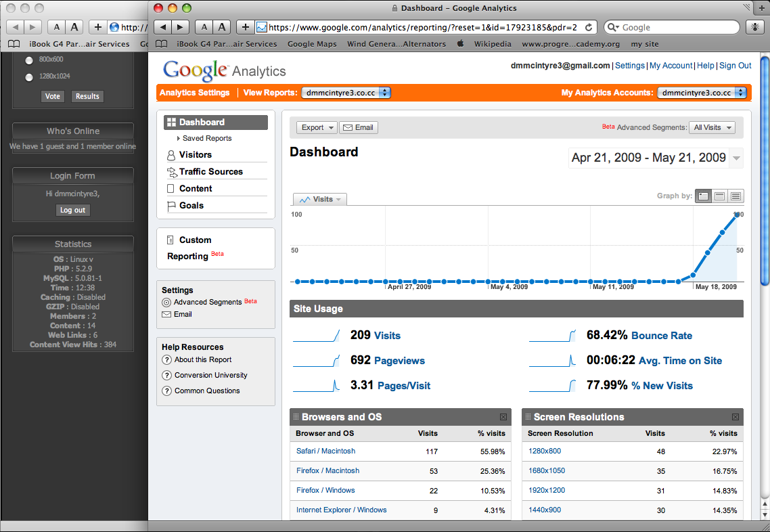The height and width of the screenshot is (532, 770).
Task: Focus the Google search field in Safari
Action: [672, 28]
